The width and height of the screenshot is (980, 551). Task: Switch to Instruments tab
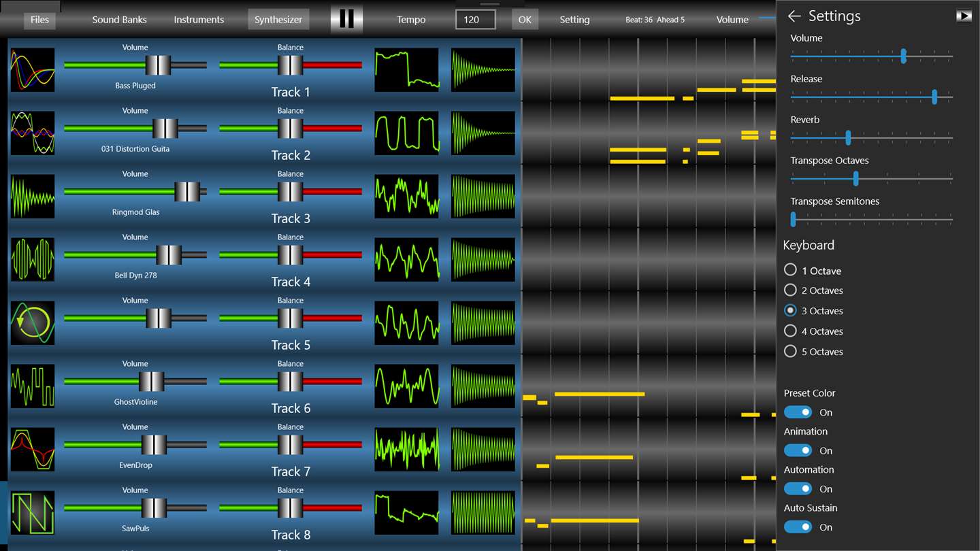coord(199,20)
